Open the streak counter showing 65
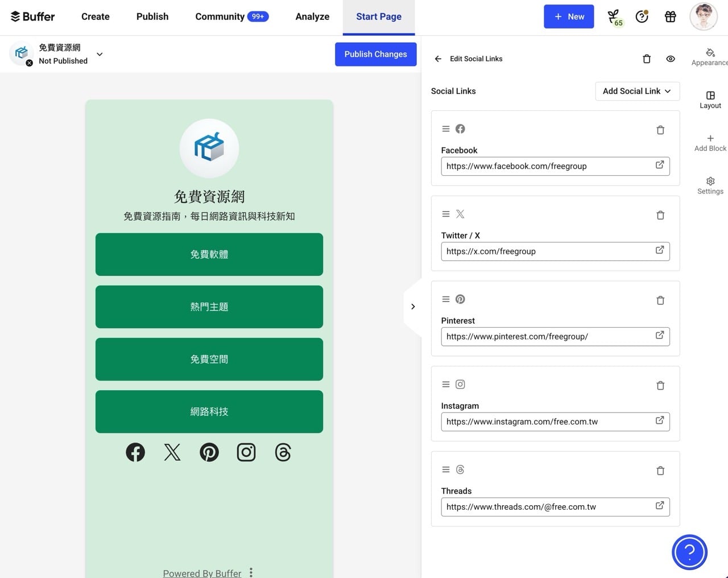 [x=615, y=16]
